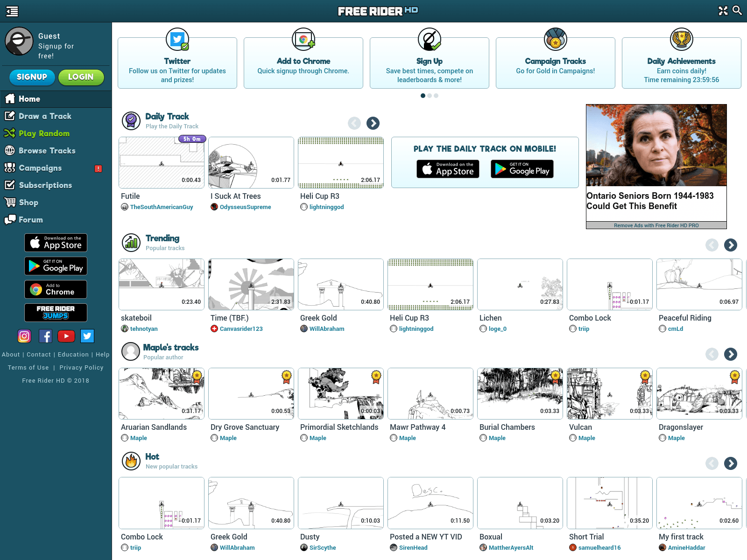Screen dimensions: 747x560
Task: Open Ontario Seniors advertisement image
Action: (x=656, y=145)
